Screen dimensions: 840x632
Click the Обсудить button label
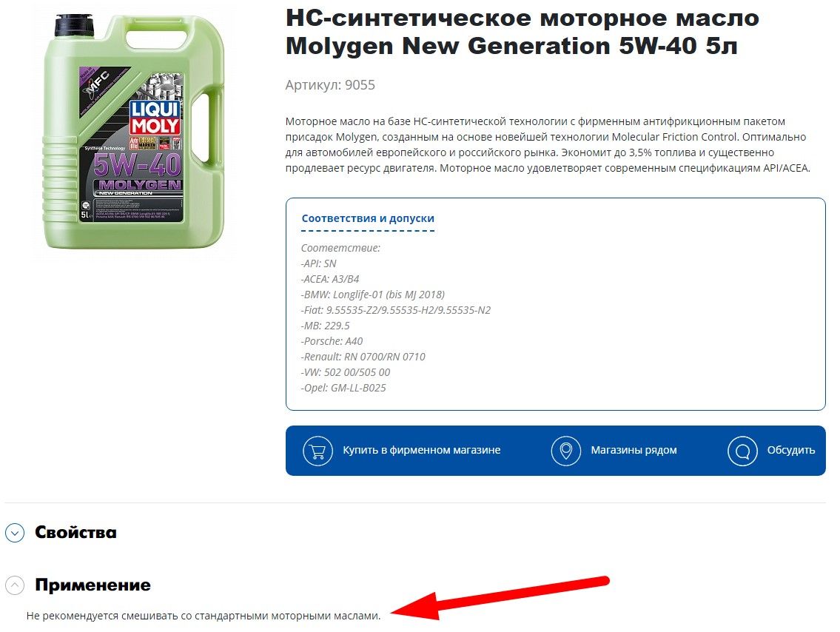tap(790, 451)
